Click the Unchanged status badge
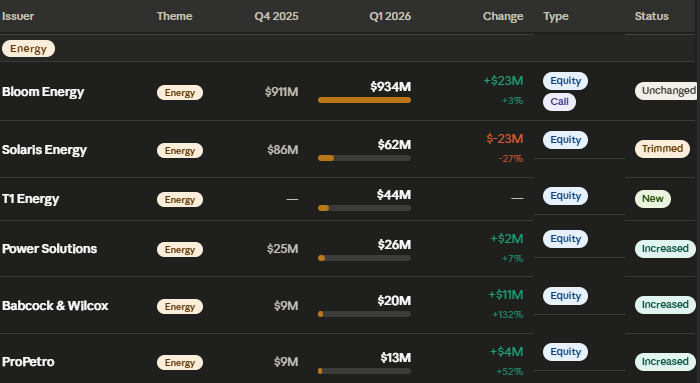 click(x=666, y=91)
